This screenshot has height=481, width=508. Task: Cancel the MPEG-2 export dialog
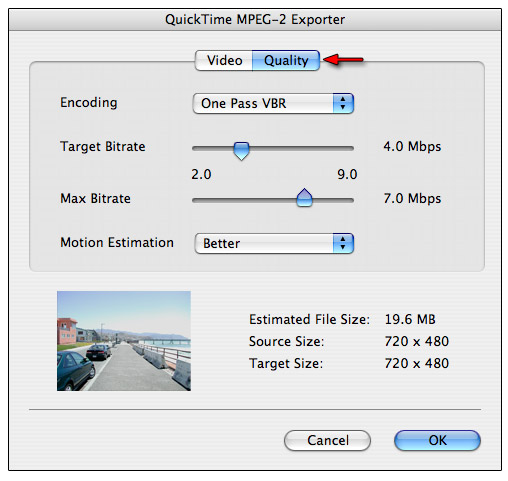coord(327,440)
